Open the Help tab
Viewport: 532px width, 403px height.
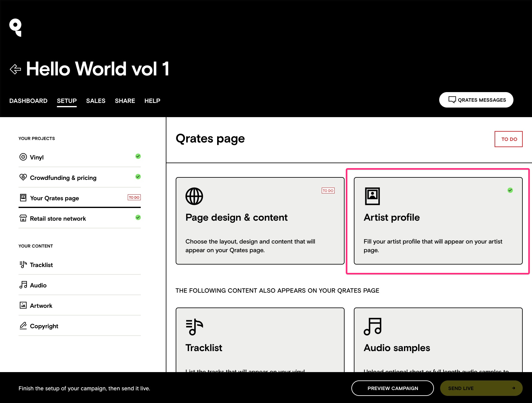[152, 101]
